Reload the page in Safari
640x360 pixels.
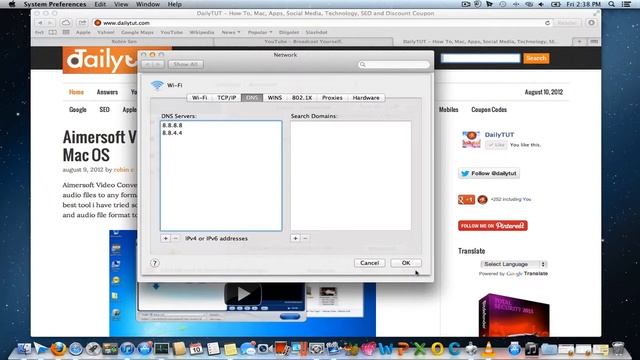pyautogui.click(x=547, y=23)
